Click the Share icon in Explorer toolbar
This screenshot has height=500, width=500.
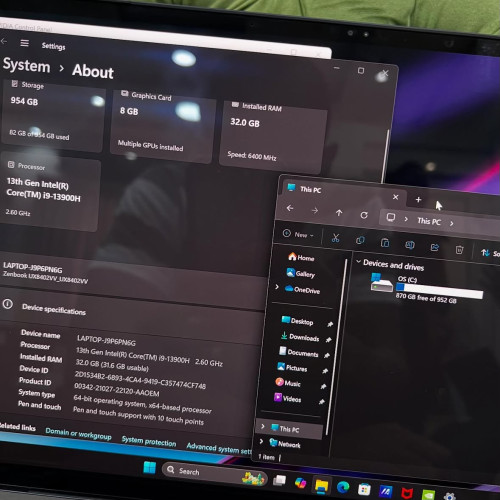(x=435, y=247)
